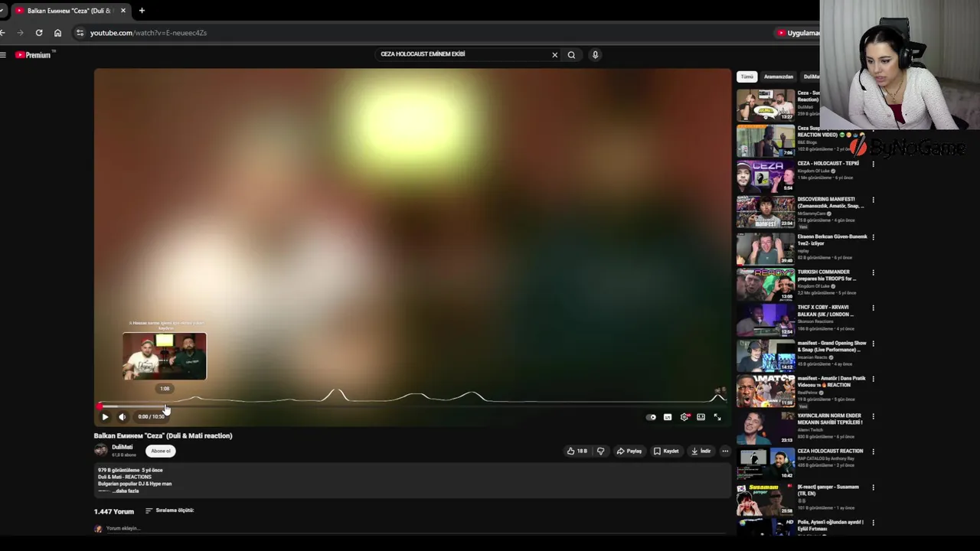Select the Tümü filter chip
The height and width of the screenshot is (551, 980).
[746, 77]
